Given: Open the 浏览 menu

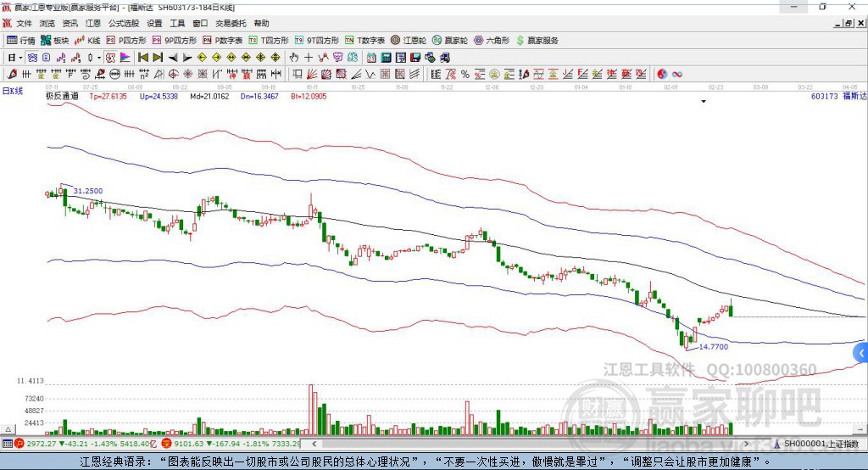Looking at the screenshot, I should pos(47,23).
